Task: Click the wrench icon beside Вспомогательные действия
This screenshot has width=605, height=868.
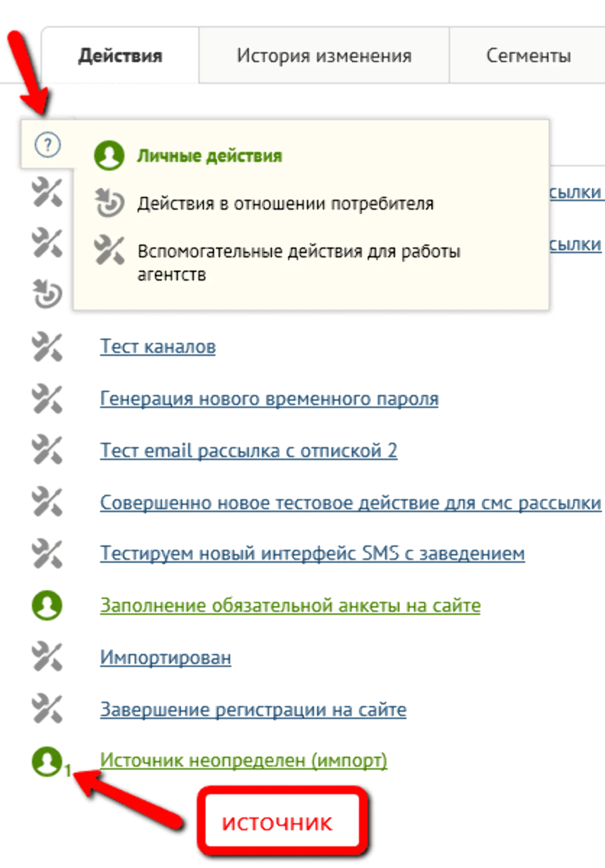Action: pos(109,250)
